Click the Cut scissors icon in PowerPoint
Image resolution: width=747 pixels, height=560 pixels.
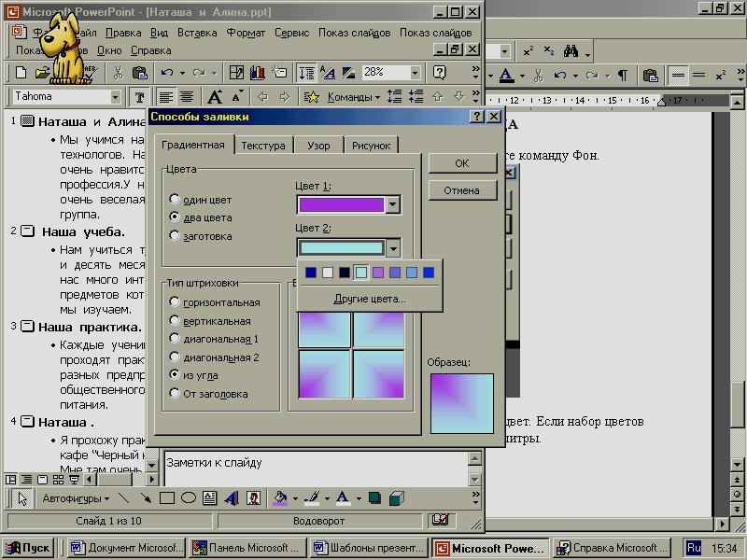point(118,73)
